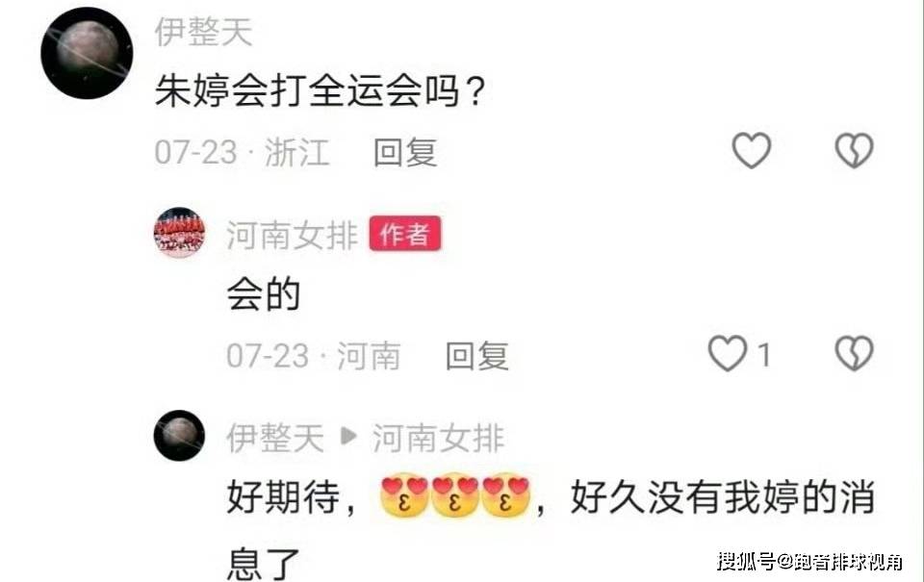Tap the reply text 会的
Viewport: 924px width, 582px height.
click(x=264, y=294)
